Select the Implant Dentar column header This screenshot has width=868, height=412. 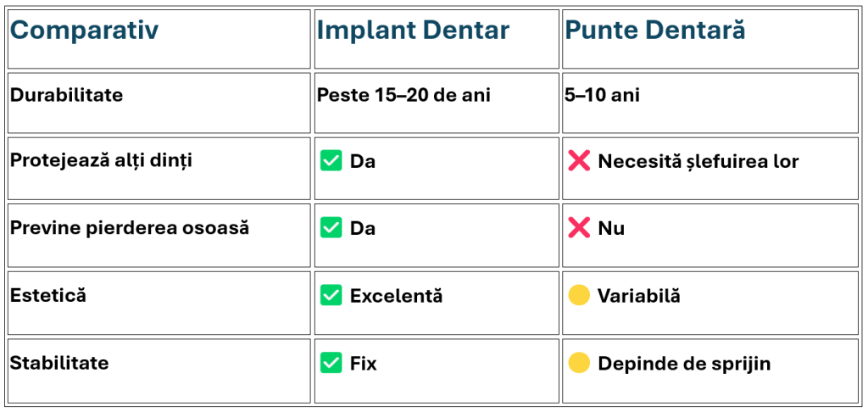[437, 39]
